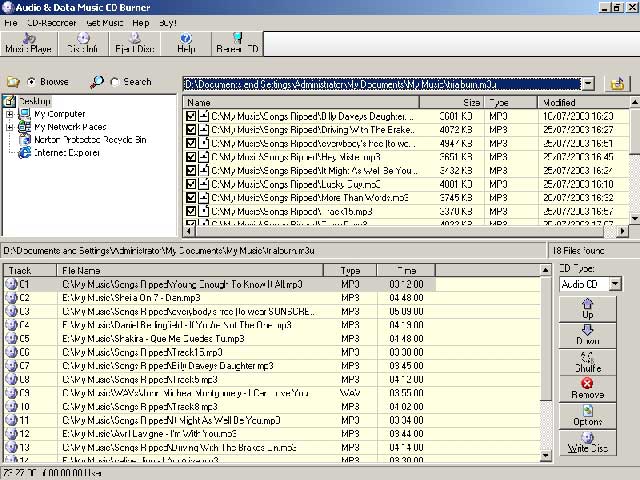This screenshot has width=640, height=480.
Task: Select Desktop in the folder tree
Action: coord(35,101)
